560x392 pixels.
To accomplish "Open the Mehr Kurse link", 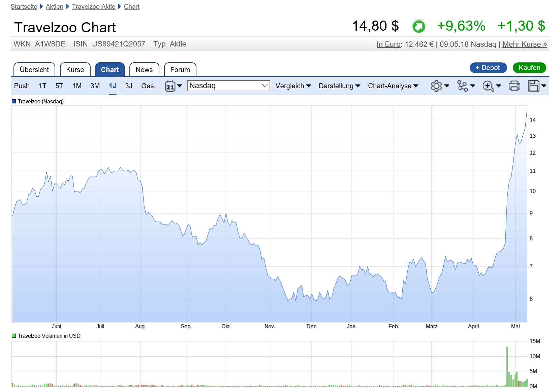I will pyautogui.click(x=525, y=44).
